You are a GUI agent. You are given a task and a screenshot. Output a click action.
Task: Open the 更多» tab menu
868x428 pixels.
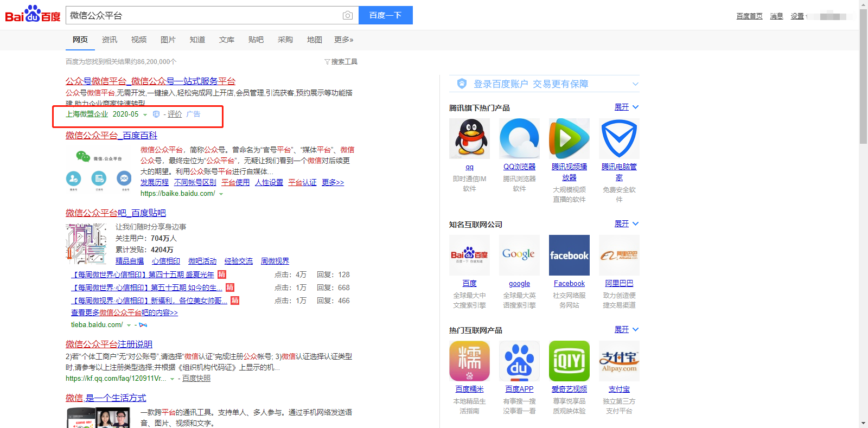point(344,40)
